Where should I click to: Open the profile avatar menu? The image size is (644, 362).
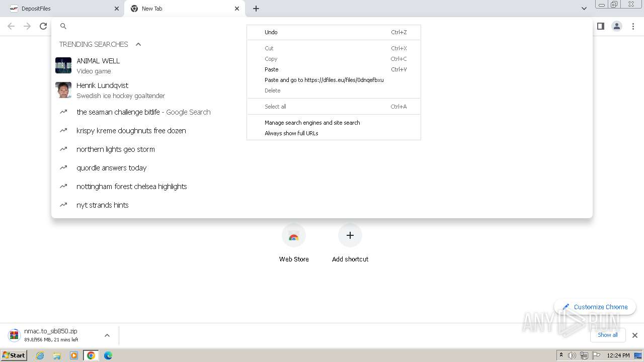click(616, 26)
